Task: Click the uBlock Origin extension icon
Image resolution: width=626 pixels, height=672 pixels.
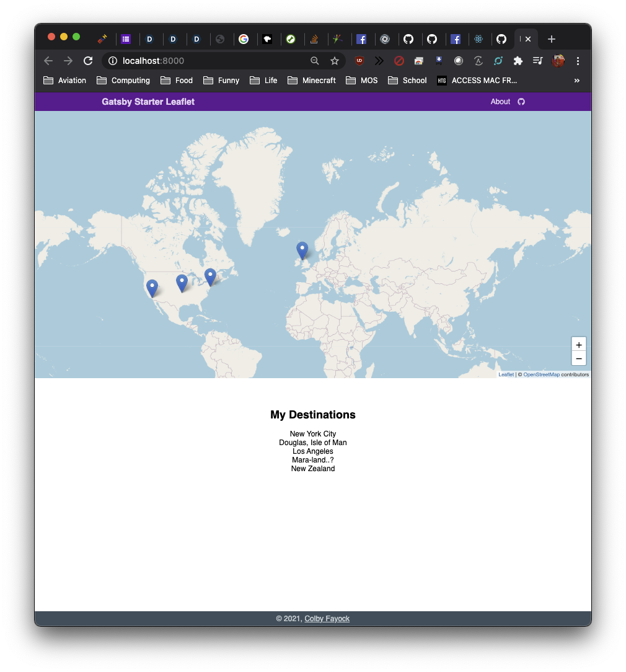Action: click(359, 61)
